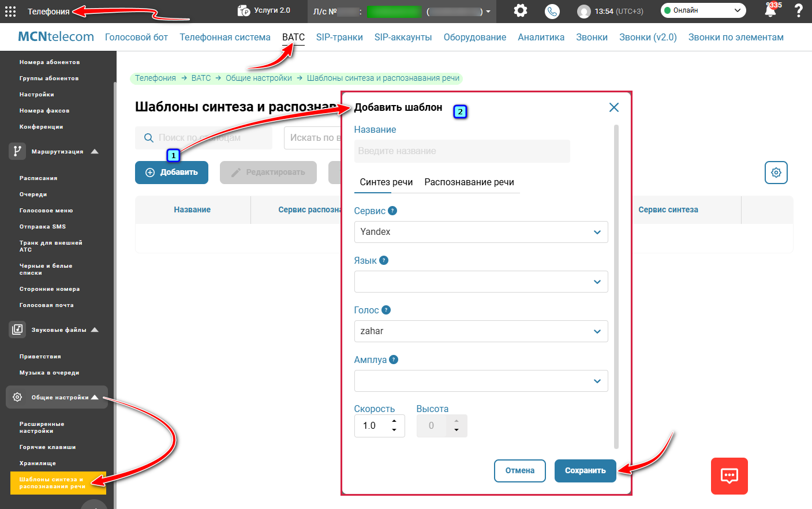The height and width of the screenshot is (509, 812).
Task: Collapse the Звуковые файлы section
Action: pyautogui.click(x=95, y=330)
